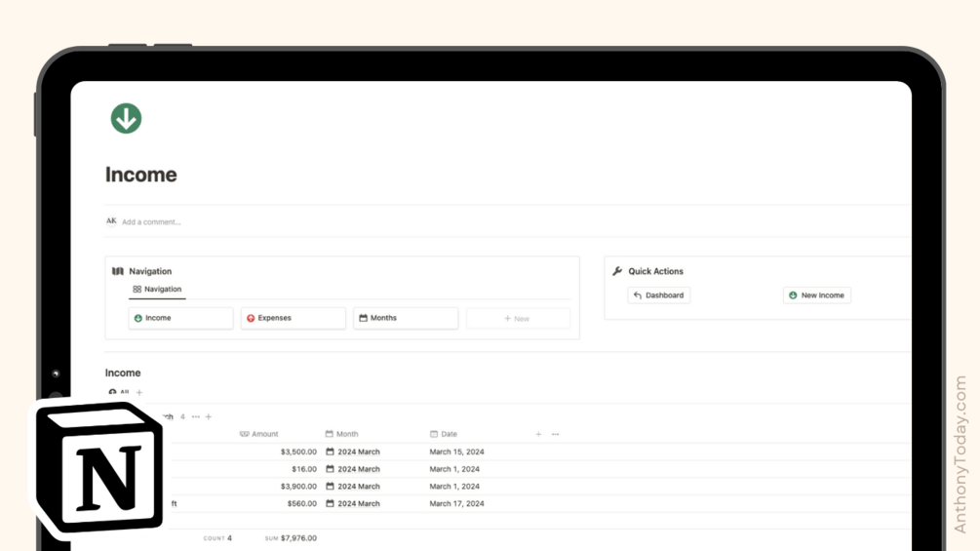Screen dimensions: 980x551
Task: Click the $3,900.00 amount cell
Action: coord(298,487)
